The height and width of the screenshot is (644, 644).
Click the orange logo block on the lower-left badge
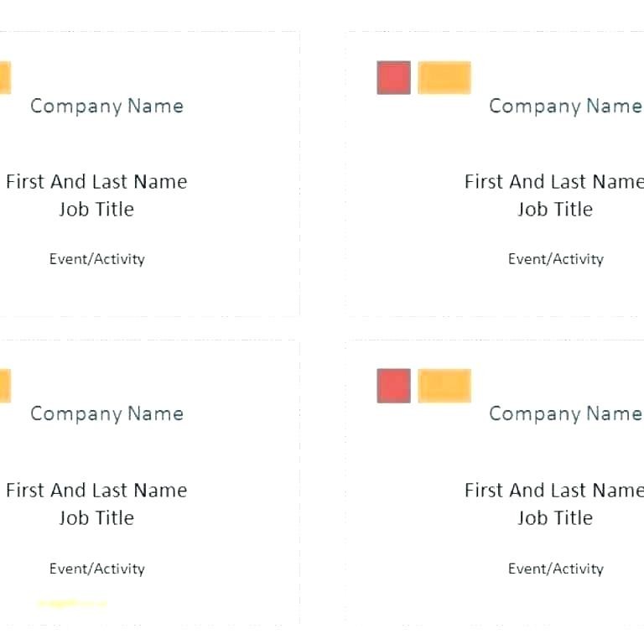4,386
